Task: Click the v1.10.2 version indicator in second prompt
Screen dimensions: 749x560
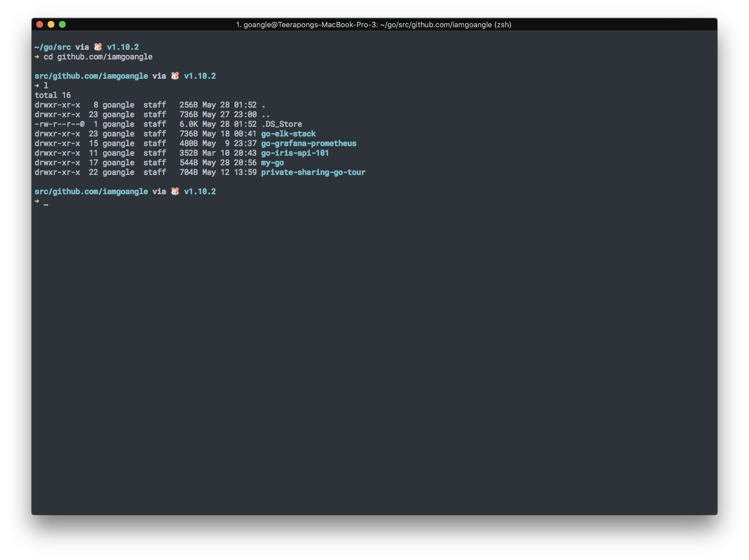Action: pos(200,75)
